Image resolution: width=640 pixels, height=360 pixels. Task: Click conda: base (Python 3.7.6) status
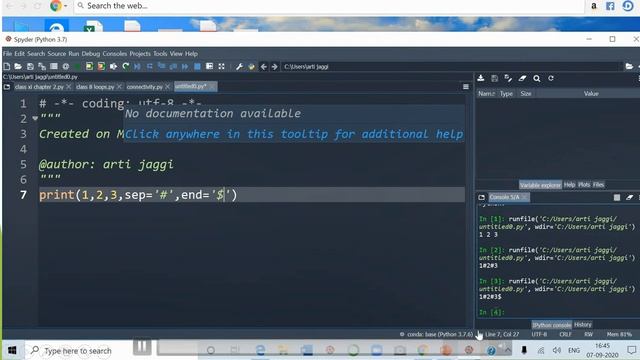pos(436,334)
